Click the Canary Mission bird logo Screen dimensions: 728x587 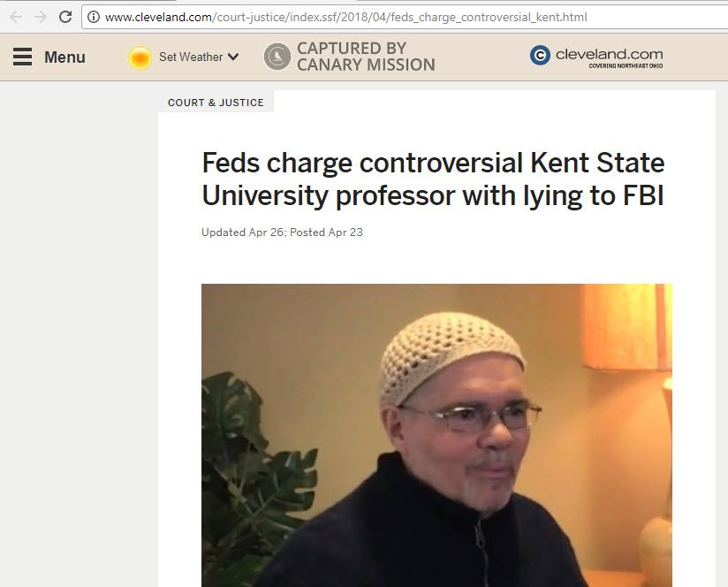point(277,57)
